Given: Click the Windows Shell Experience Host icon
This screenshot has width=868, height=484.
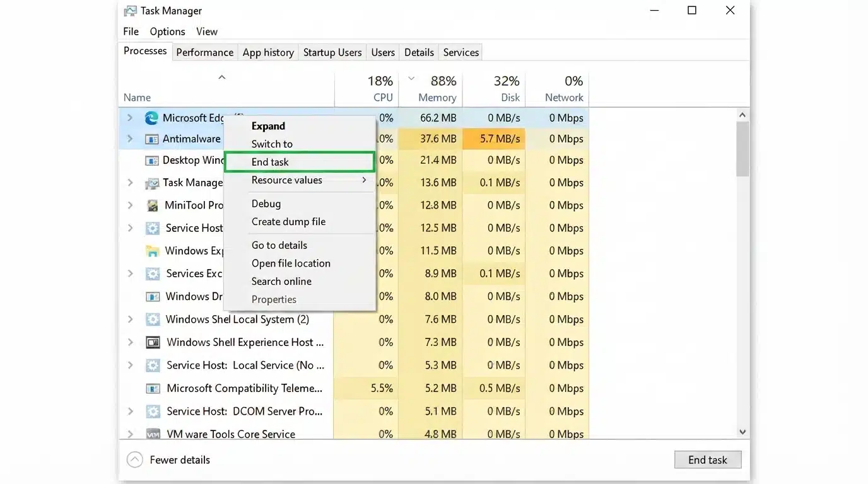Looking at the screenshot, I should point(153,342).
